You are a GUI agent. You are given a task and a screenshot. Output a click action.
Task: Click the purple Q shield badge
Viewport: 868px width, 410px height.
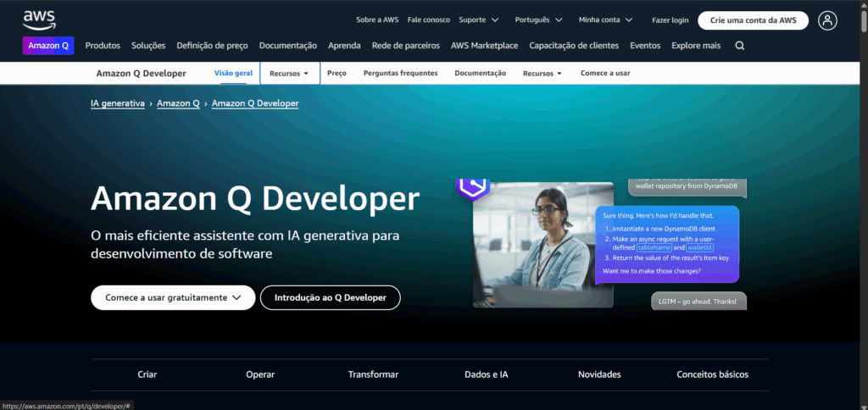473,187
